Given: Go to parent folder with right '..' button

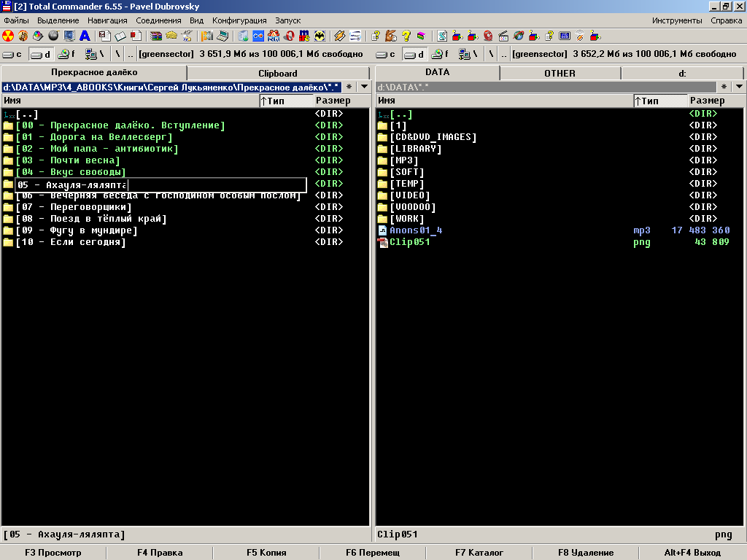Looking at the screenshot, I should tap(504, 54).
